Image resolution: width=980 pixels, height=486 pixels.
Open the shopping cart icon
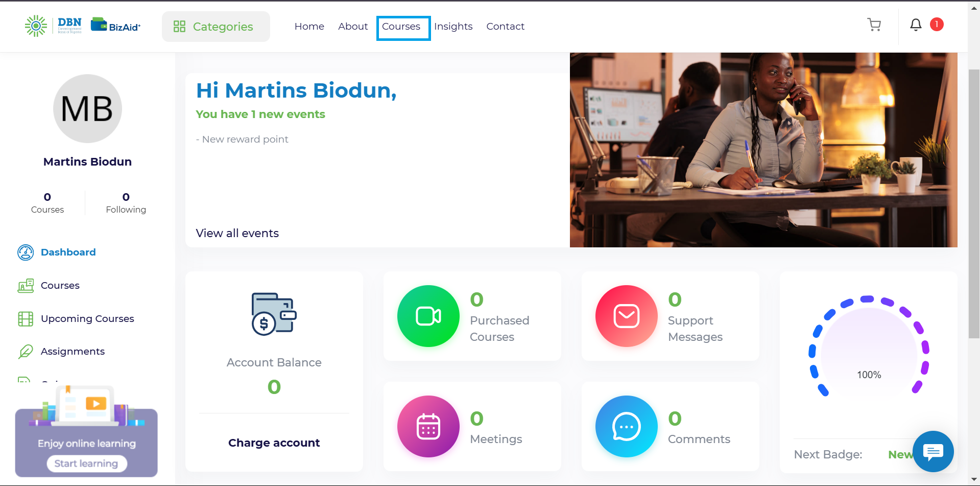click(x=874, y=25)
